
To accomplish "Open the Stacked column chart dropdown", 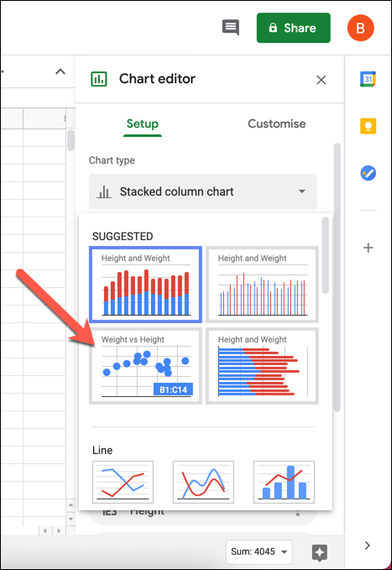I will click(x=203, y=191).
